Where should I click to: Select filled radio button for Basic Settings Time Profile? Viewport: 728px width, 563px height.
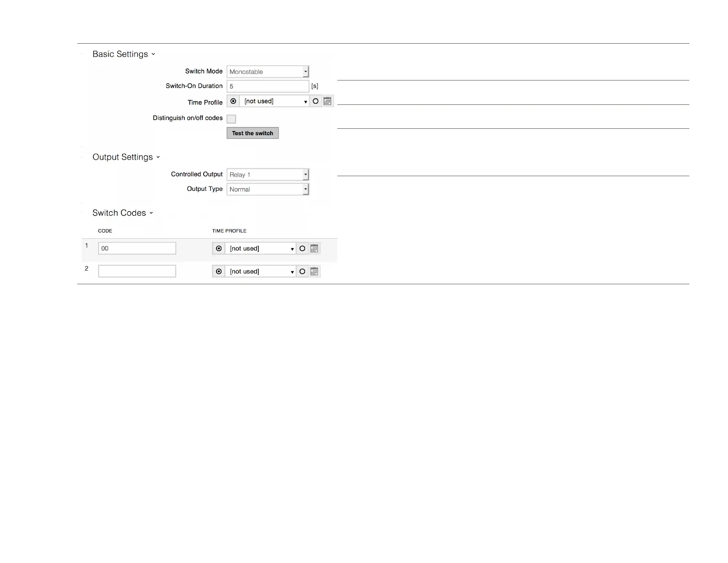(233, 101)
